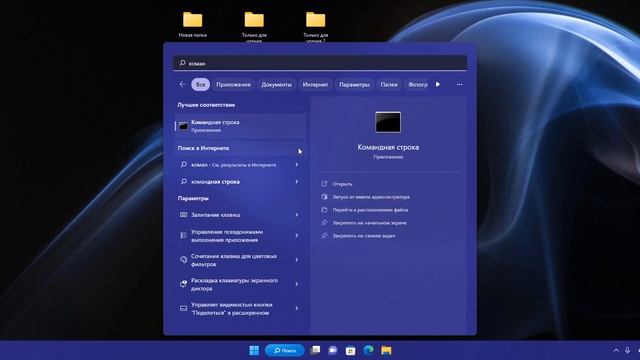Open the Windows Start menu button
This screenshot has width=640, height=360.
[254, 350]
